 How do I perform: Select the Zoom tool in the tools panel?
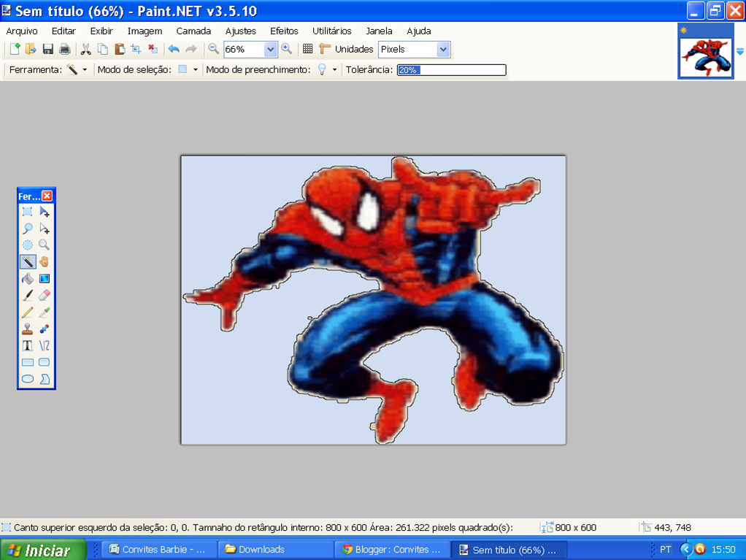tap(45, 245)
